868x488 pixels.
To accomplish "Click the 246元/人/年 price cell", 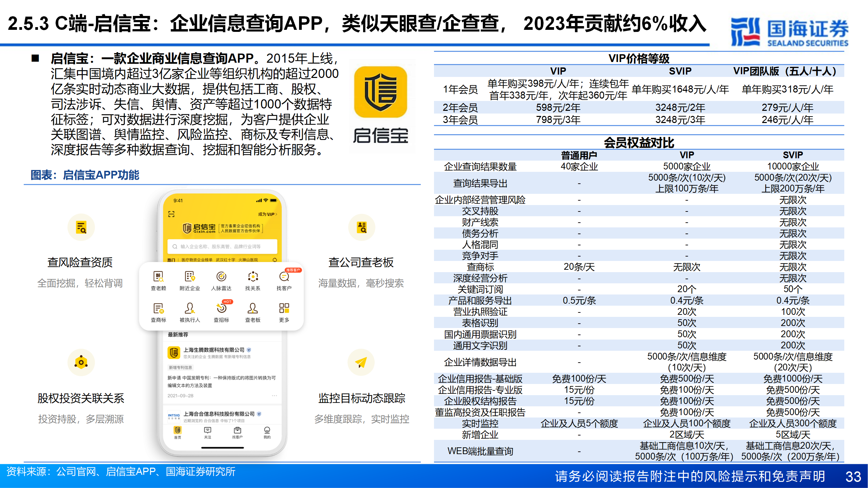I will (x=787, y=120).
